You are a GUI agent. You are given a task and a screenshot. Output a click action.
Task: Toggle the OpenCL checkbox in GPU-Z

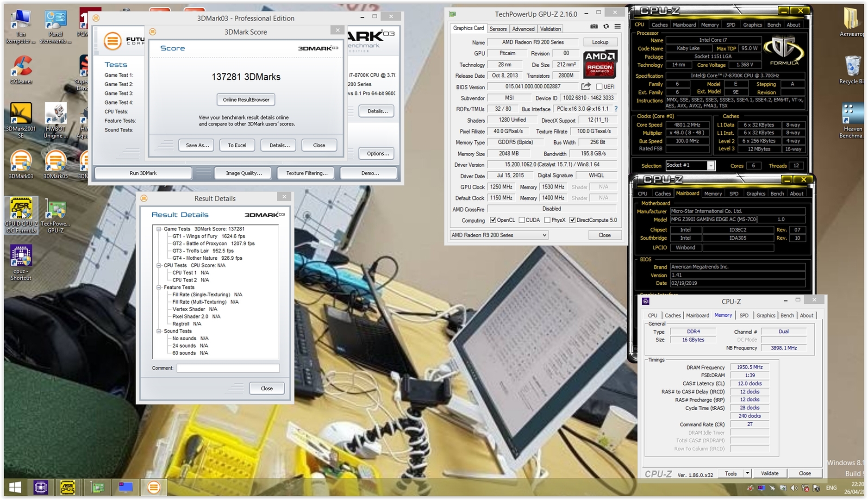(x=493, y=220)
